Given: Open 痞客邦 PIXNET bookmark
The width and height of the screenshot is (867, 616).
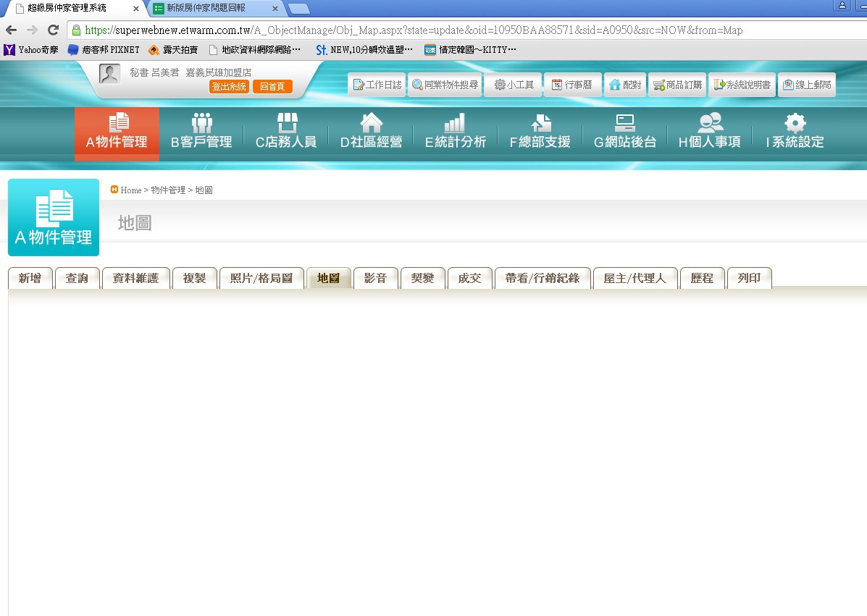Looking at the screenshot, I should [x=104, y=50].
